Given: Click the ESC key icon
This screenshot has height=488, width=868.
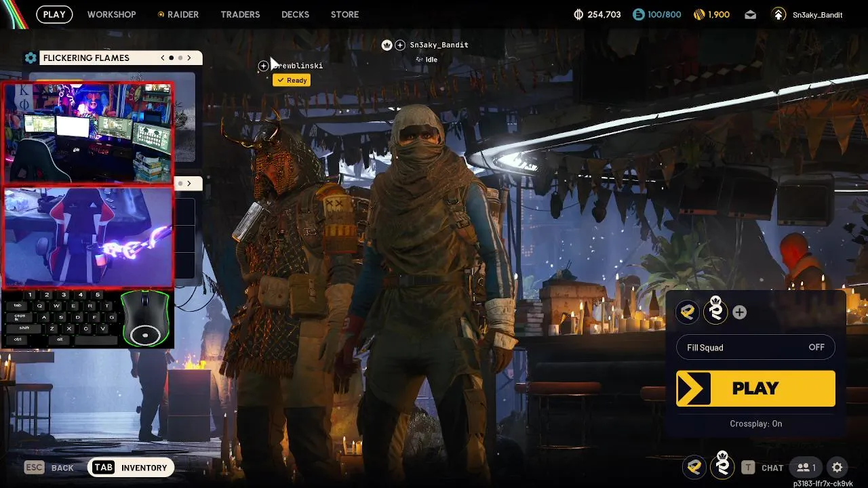Looking at the screenshot, I should point(34,467).
